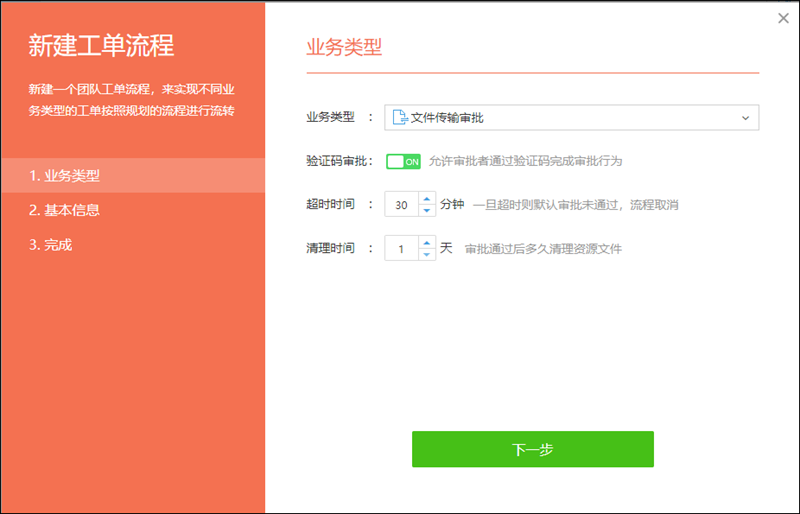Click the 清理时间 cleanup hint text
The width and height of the screenshot is (800, 514).
pos(543,248)
